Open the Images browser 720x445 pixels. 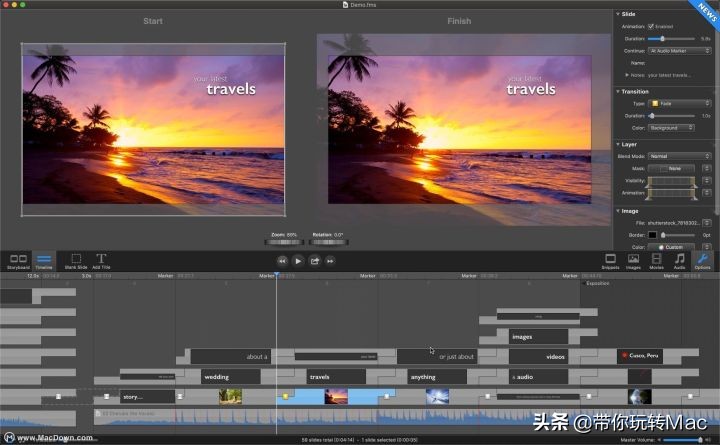pyautogui.click(x=633, y=260)
